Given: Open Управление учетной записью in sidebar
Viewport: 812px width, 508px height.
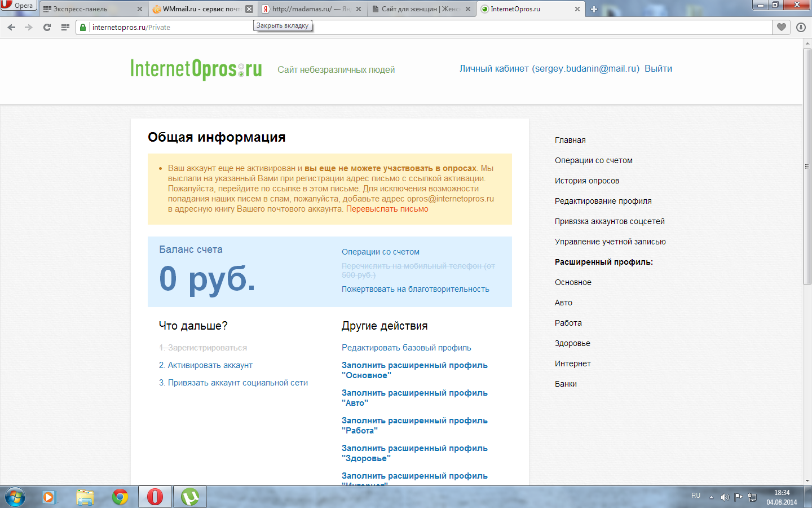Looking at the screenshot, I should 610,242.
